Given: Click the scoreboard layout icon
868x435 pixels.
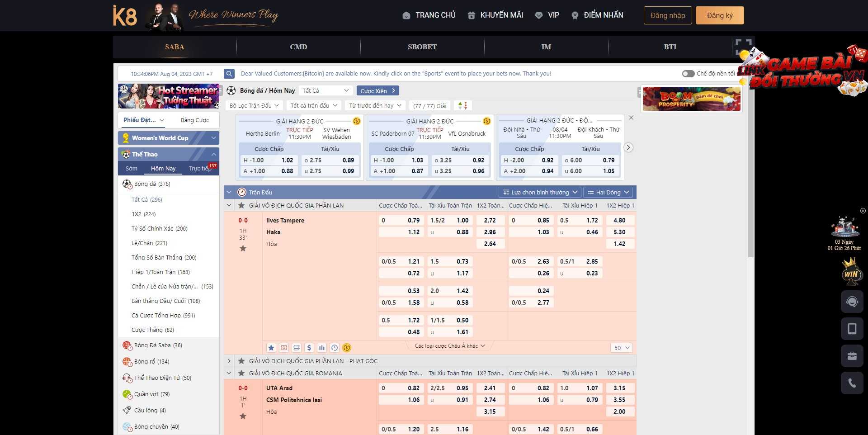Looking at the screenshot, I should [297, 348].
